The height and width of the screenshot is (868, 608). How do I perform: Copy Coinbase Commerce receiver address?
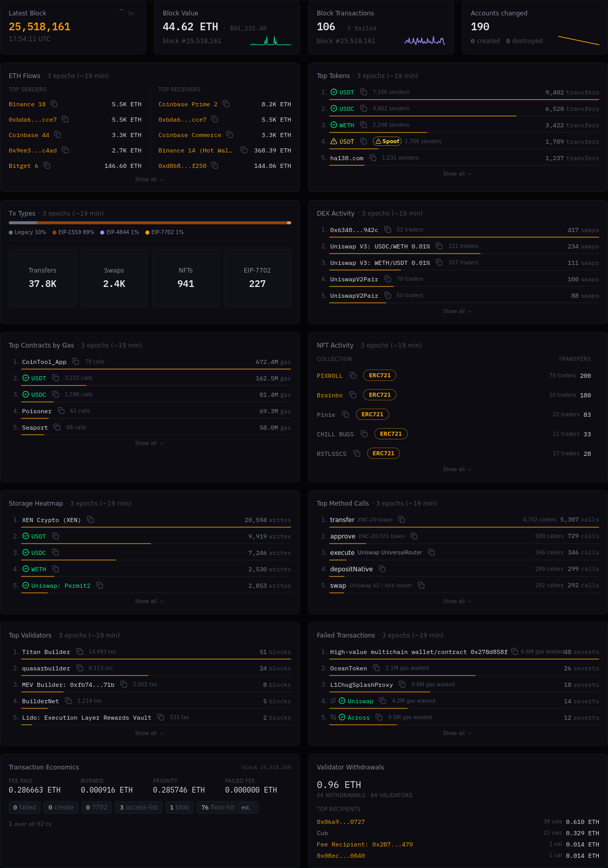point(230,135)
